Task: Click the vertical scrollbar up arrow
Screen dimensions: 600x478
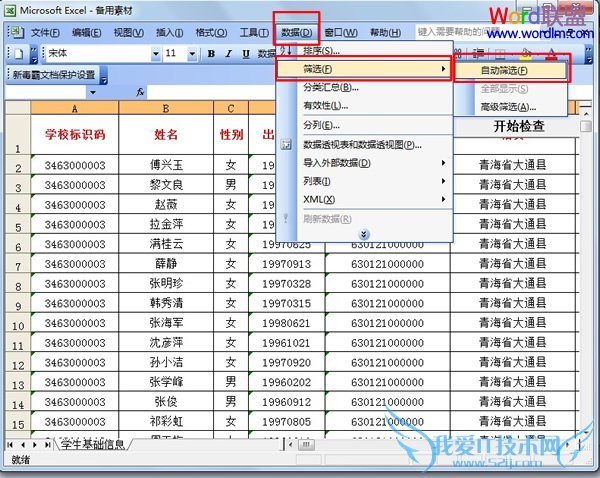Action: tap(586, 113)
